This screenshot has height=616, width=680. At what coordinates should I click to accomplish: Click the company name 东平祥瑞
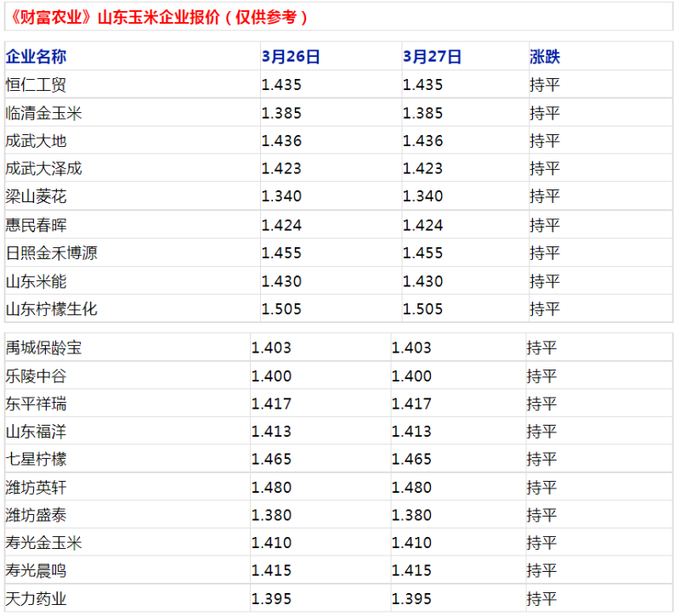click(36, 404)
